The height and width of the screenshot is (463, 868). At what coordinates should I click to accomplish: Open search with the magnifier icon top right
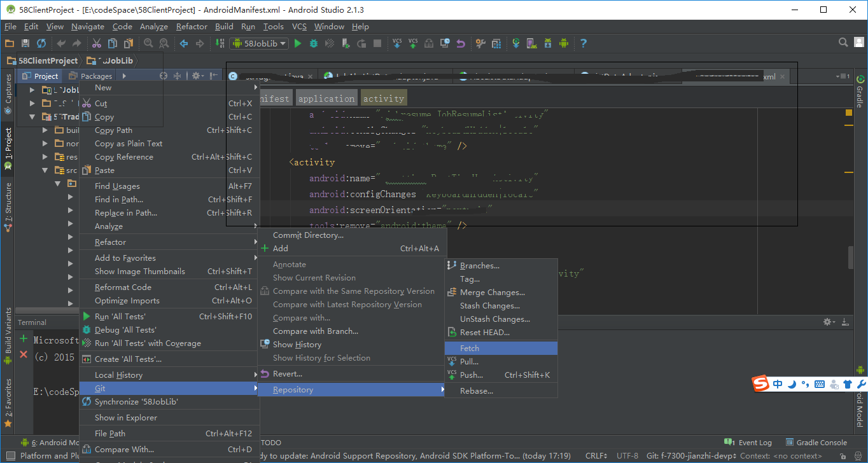(843, 43)
